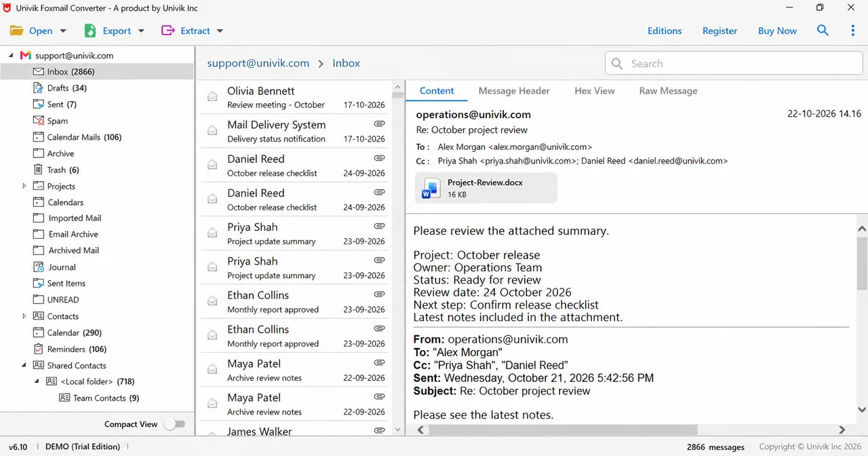This screenshot has width=868, height=456.
Task: Click the Extract icon
Action: point(167,31)
